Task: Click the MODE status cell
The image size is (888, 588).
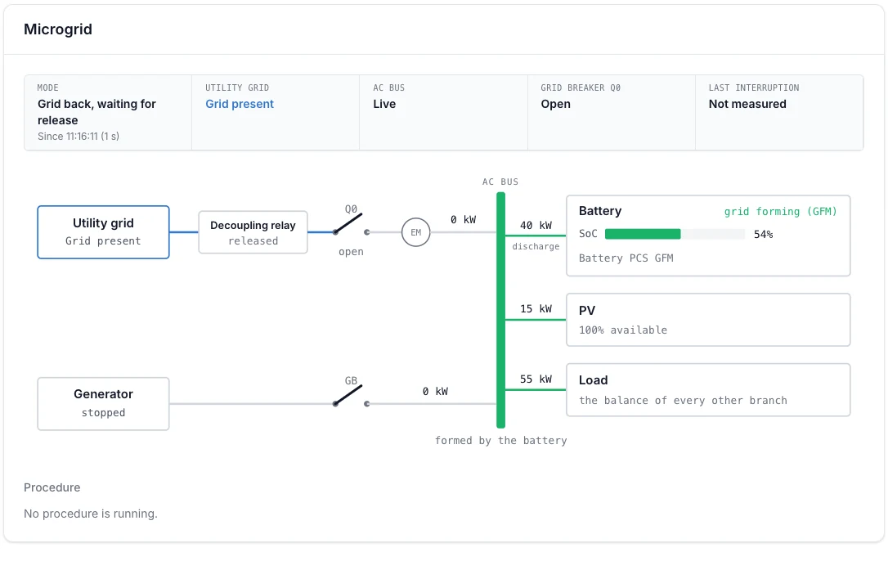Action: pyautogui.click(x=108, y=113)
